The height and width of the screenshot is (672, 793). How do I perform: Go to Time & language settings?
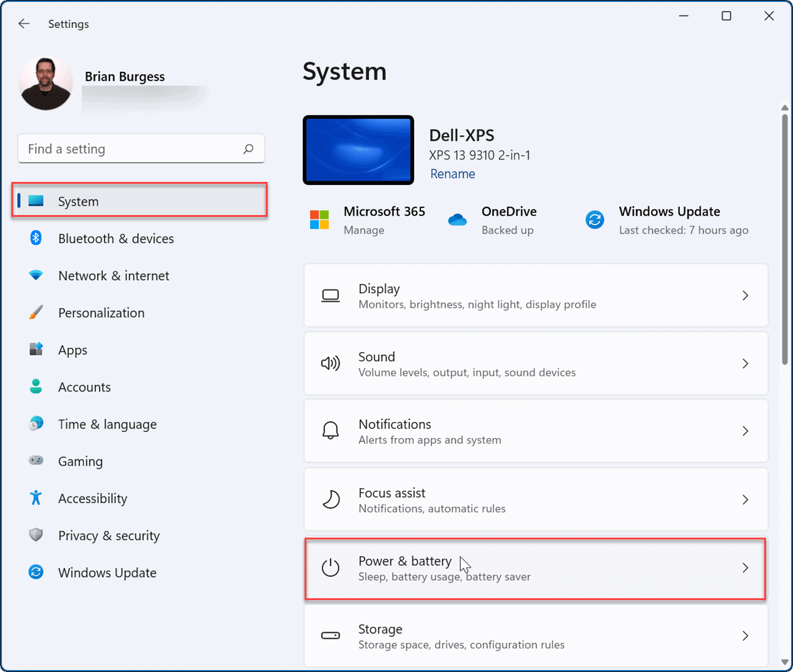coord(107,424)
